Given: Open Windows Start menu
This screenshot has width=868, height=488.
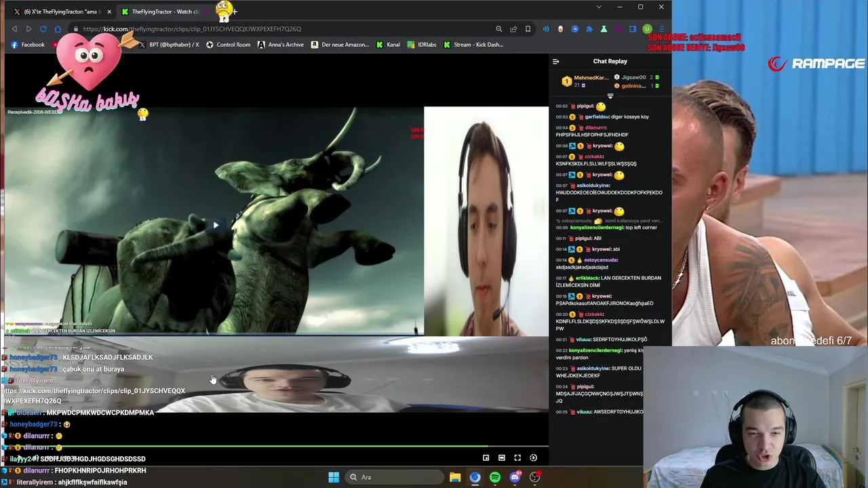Looking at the screenshot, I should coord(334,477).
